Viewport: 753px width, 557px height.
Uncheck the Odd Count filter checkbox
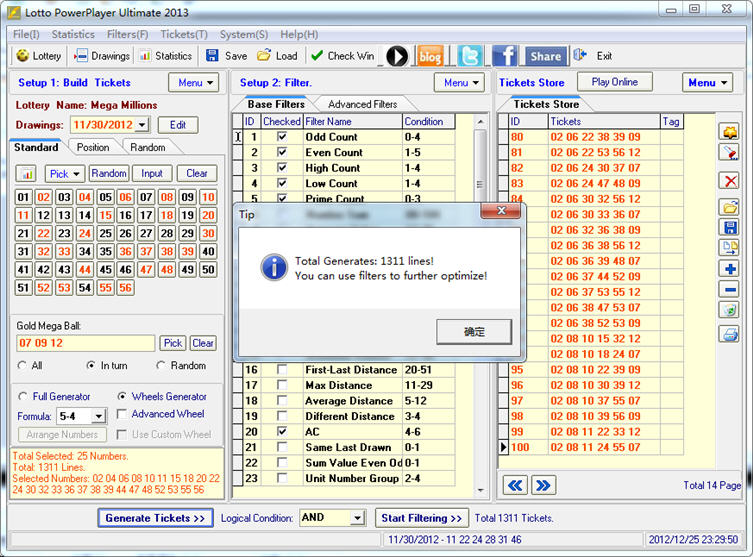pyautogui.click(x=282, y=137)
